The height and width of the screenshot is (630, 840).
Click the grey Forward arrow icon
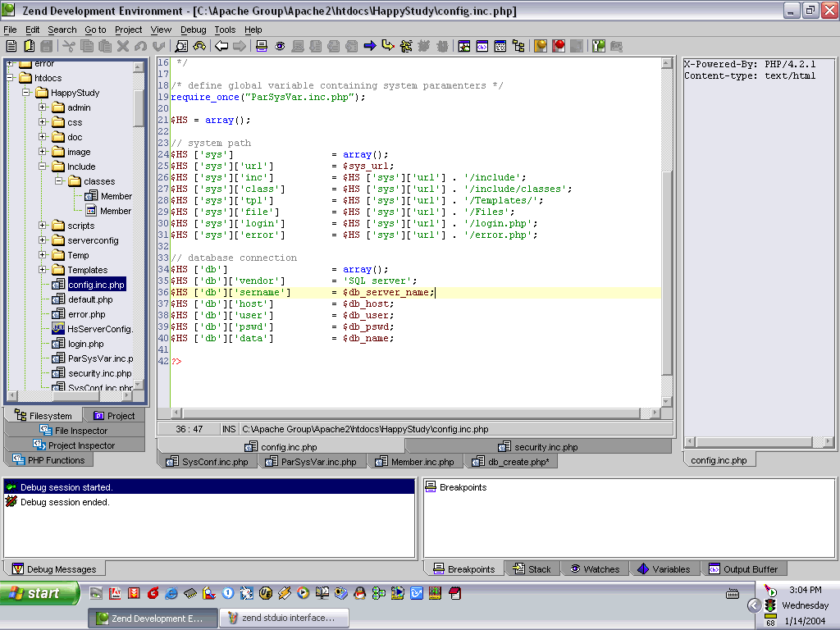click(240, 46)
